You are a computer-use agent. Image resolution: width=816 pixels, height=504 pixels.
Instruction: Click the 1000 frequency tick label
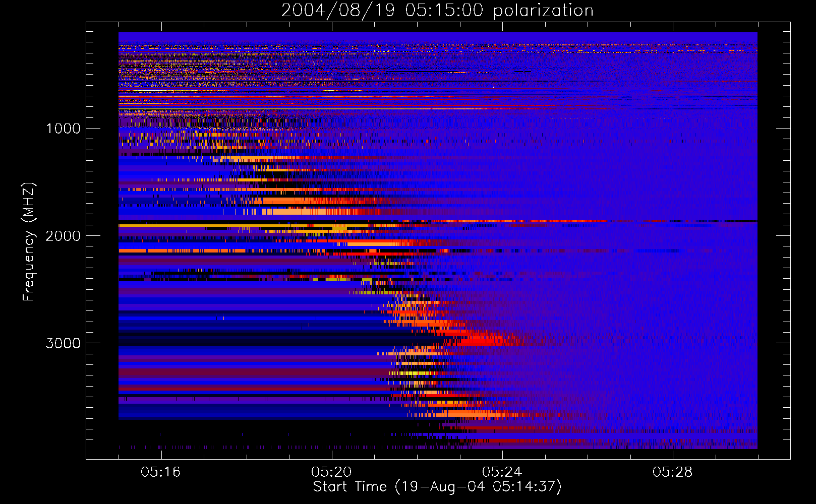[x=63, y=128]
